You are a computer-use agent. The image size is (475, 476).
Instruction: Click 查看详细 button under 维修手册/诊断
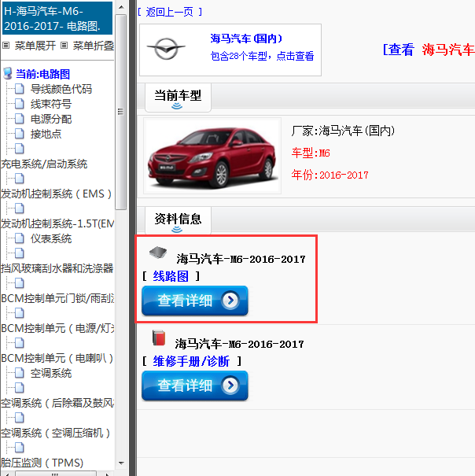(x=195, y=386)
